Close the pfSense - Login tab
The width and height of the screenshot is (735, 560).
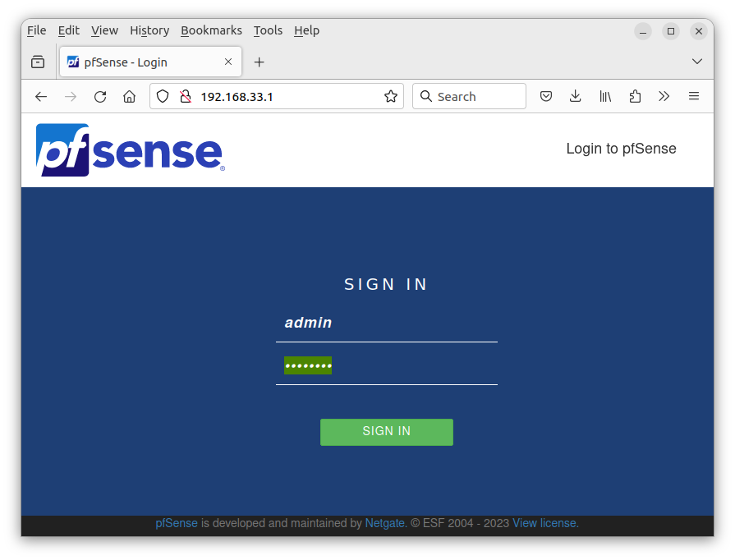tap(228, 62)
